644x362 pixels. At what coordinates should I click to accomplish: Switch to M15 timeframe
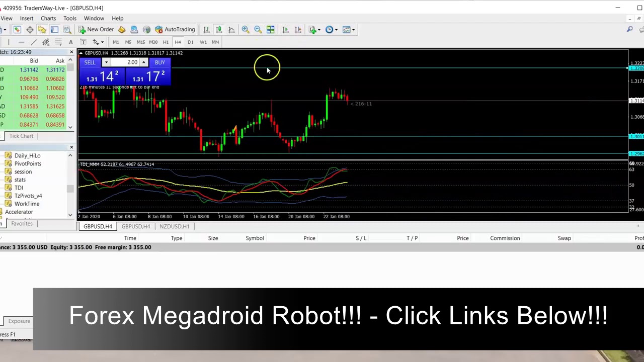[141, 42]
